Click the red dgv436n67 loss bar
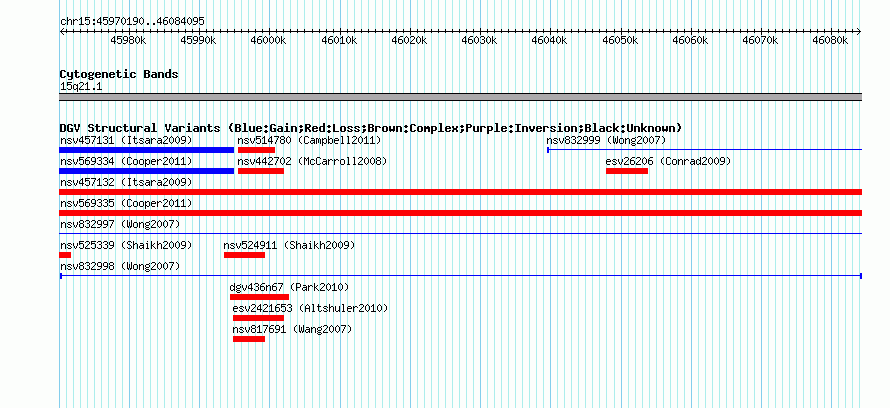 (259, 297)
